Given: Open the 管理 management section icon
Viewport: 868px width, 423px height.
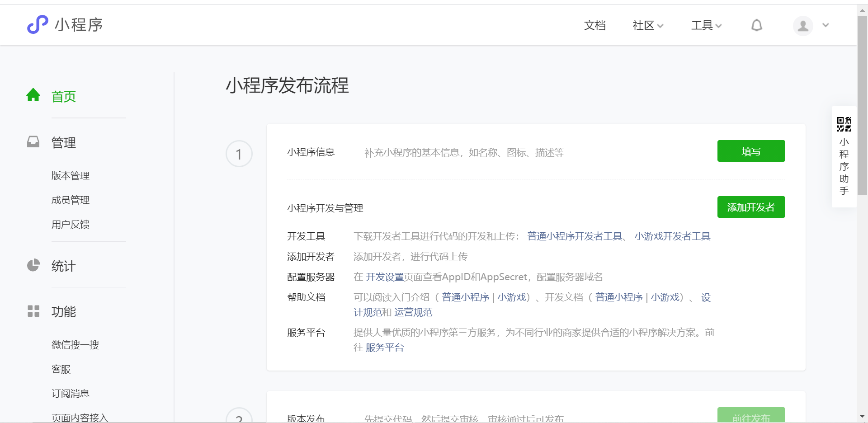Looking at the screenshot, I should pos(33,142).
